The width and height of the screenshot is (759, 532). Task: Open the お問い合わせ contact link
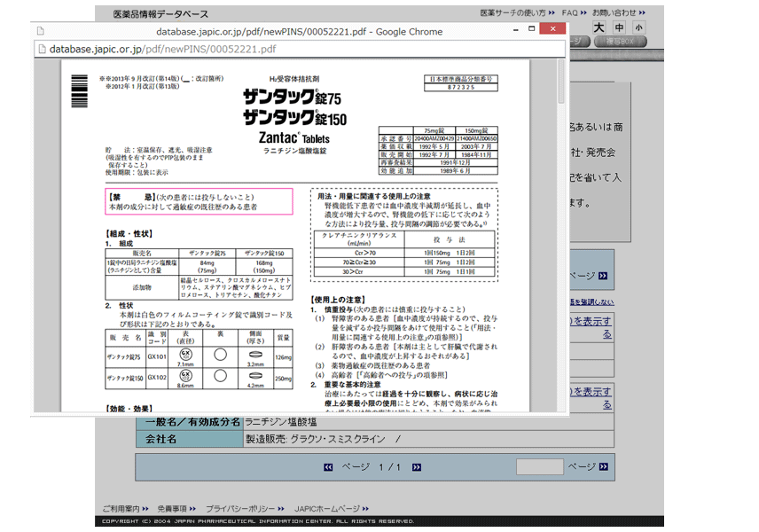(619, 12)
